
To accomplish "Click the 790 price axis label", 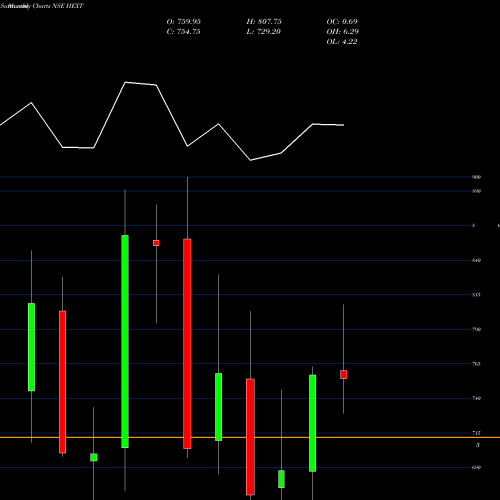I will (477, 329).
